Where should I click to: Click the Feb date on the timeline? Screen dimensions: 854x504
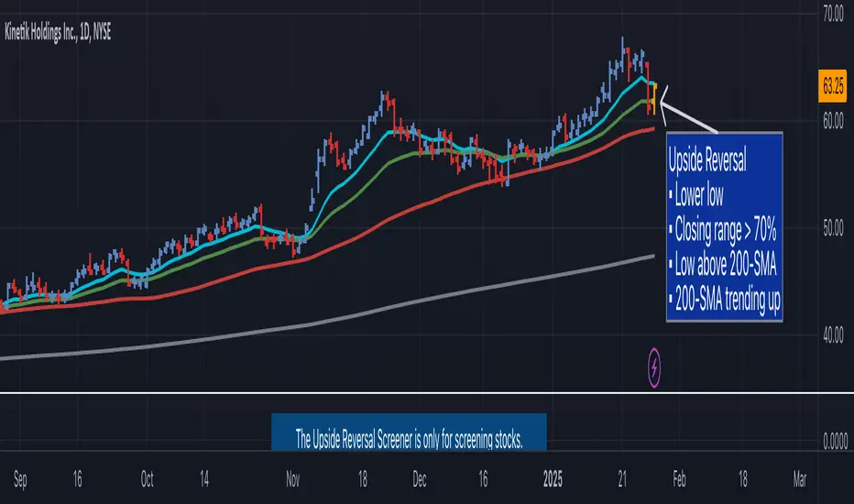(679, 479)
